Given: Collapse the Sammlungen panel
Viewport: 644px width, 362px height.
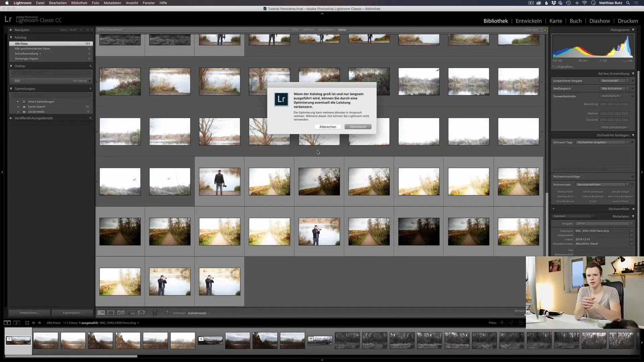Looking at the screenshot, I should click(x=11, y=88).
